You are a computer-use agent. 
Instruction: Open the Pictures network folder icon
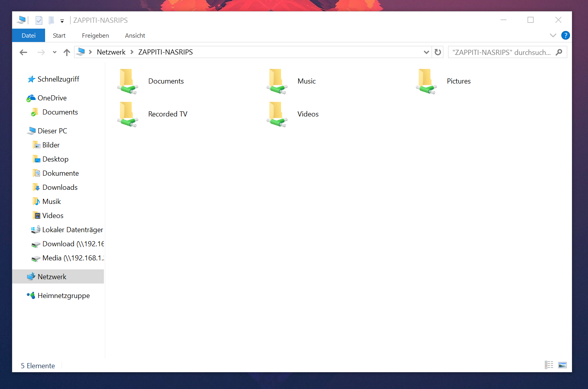[426, 82]
